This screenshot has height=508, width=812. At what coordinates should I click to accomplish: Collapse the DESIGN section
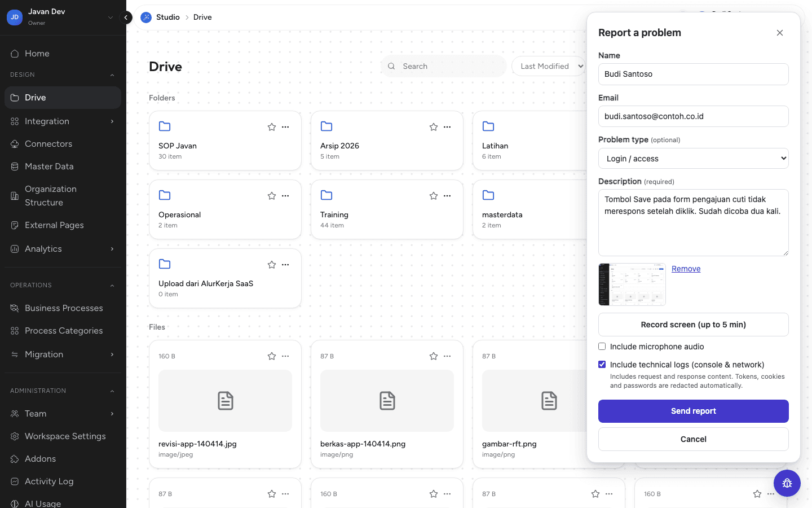click(112, 75)
